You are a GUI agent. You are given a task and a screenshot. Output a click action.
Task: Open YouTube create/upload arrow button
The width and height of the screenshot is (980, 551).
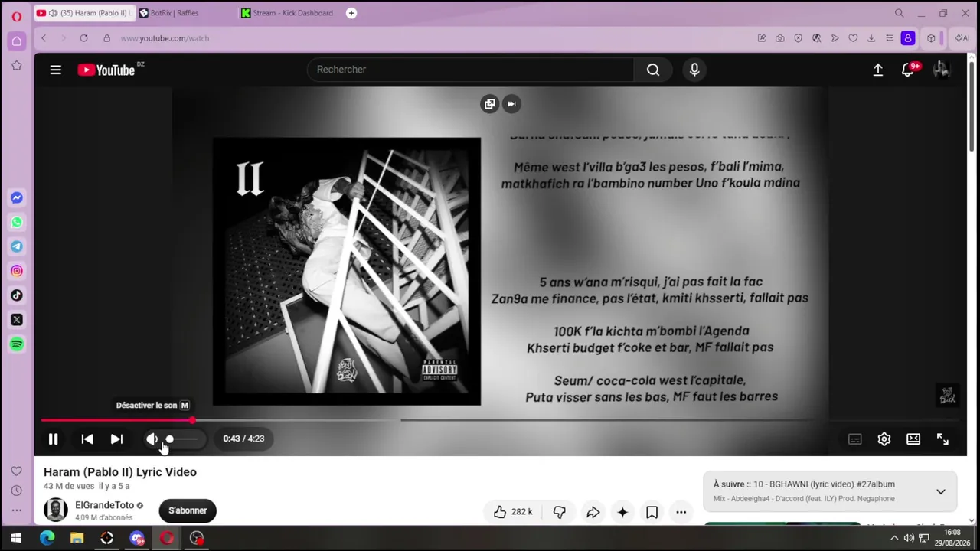coord(878,70)
